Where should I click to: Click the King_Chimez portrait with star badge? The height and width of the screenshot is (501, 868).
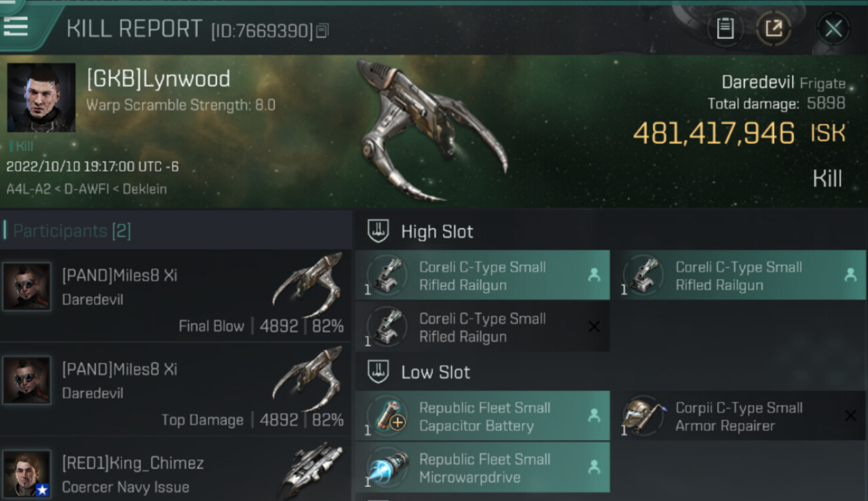click(27, 474)
